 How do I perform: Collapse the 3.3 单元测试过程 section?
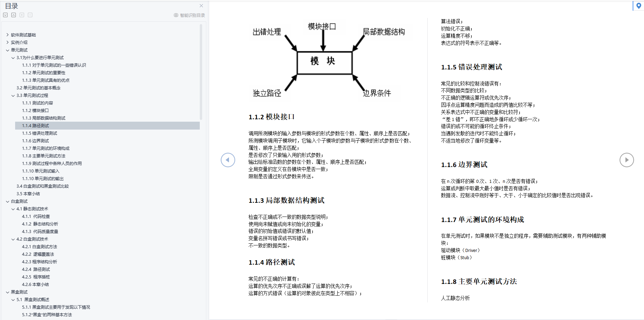click(12, 95)
